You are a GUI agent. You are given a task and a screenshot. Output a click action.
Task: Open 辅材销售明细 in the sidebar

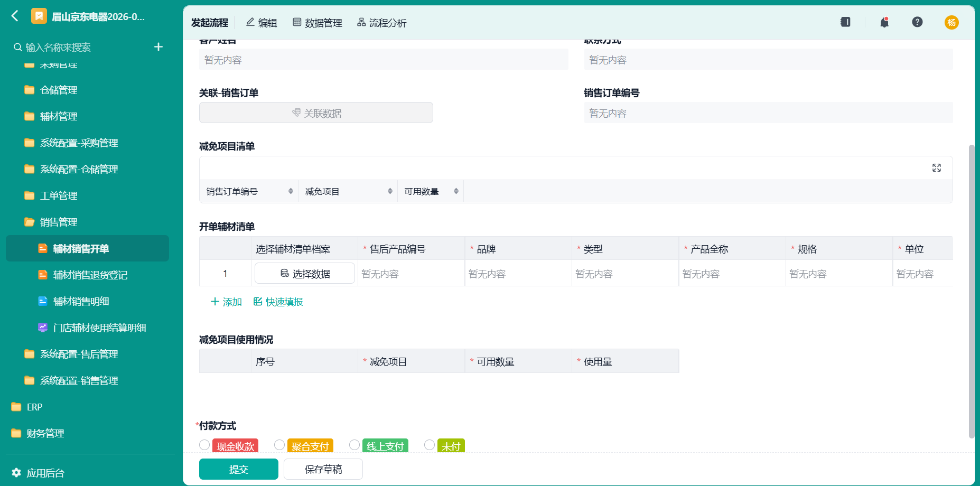[x=88, y=301]
